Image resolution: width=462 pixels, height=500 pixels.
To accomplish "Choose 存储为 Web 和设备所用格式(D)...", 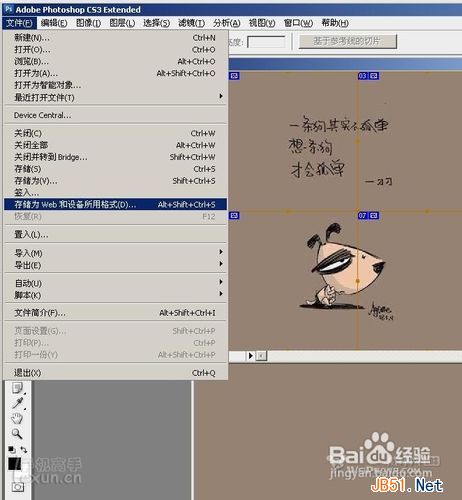I will coord(115,204).
